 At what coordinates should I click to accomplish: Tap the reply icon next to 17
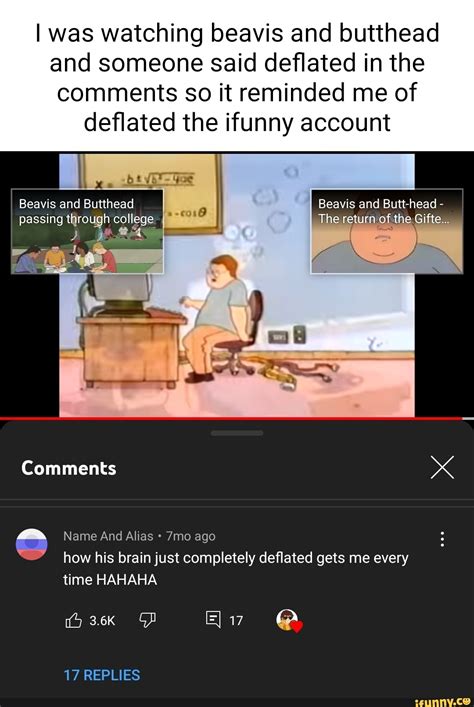pos(213,620)
